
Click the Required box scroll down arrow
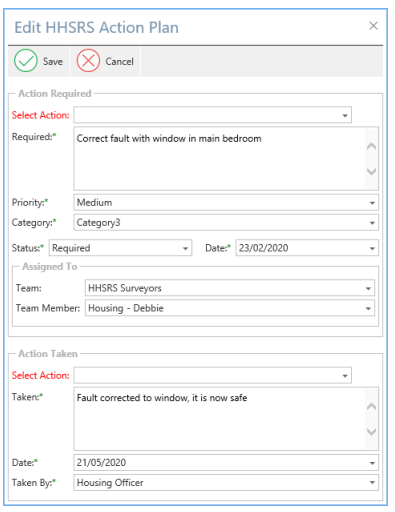(371, 171)
